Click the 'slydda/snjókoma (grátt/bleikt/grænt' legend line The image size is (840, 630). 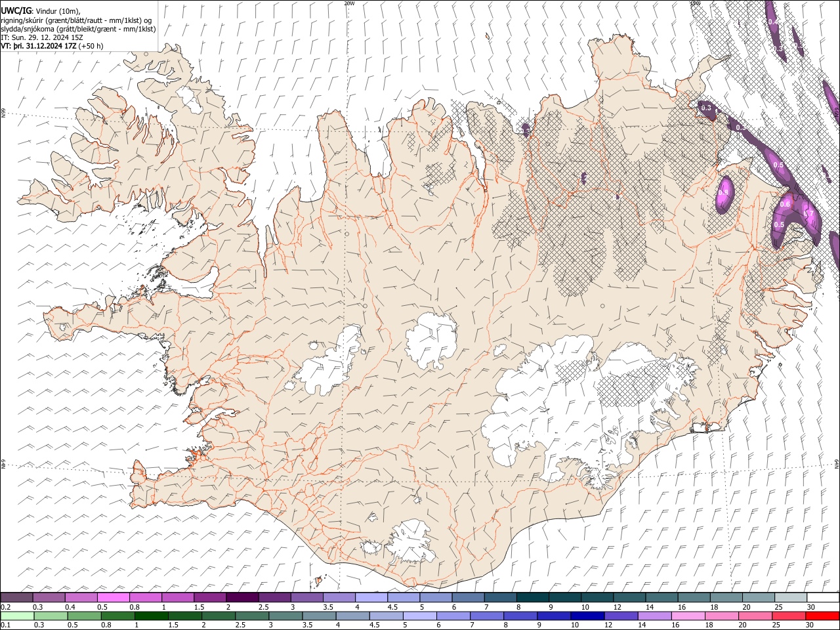[78, 29]
